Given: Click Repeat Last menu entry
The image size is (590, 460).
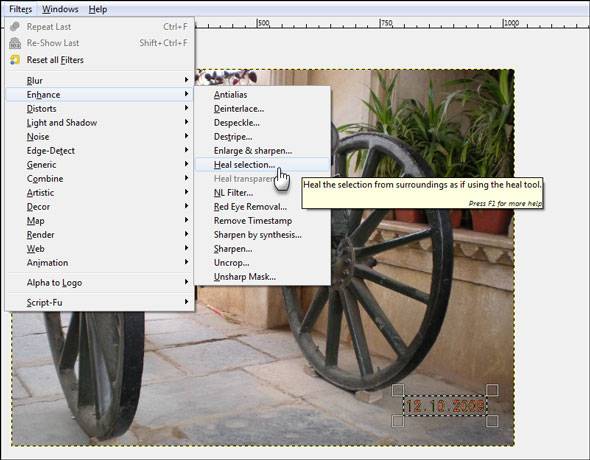Looking at the screenshot, I should pos(99,27).
